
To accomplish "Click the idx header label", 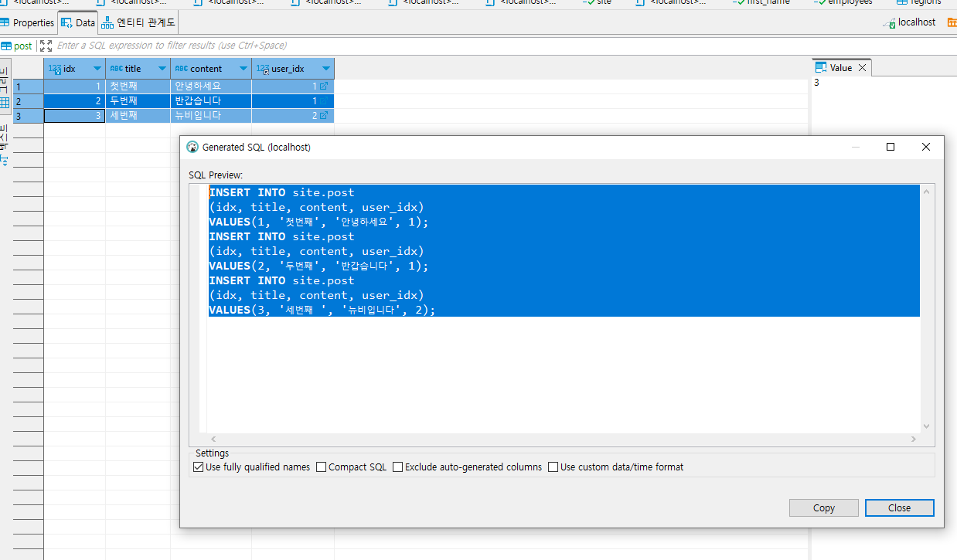I will (x=70, y=69).
